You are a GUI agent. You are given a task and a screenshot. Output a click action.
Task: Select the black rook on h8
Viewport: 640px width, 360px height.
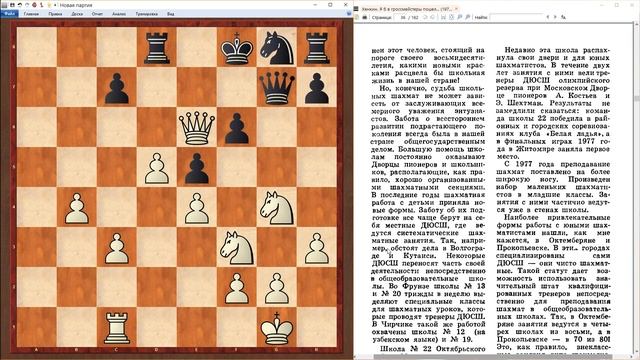317,48
